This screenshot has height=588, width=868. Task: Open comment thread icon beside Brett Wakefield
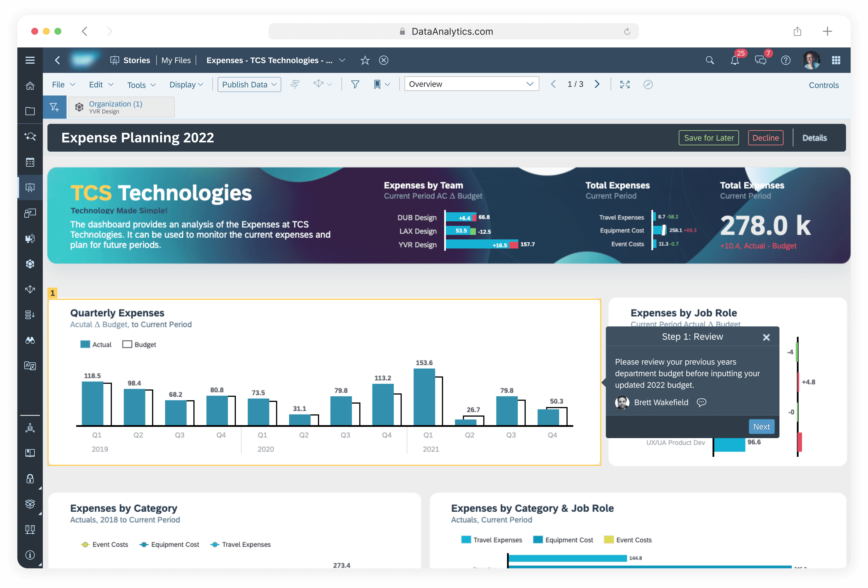(701, 402)
